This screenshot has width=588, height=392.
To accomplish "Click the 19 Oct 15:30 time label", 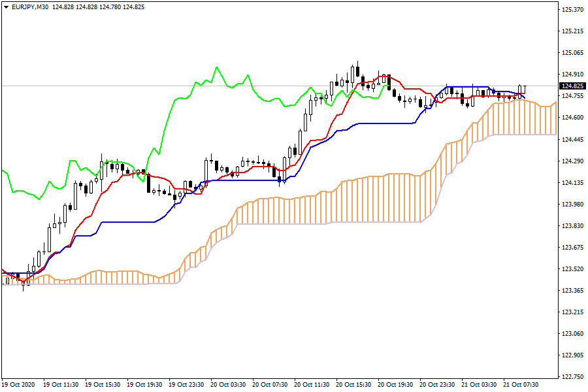I will click(104, 384).
